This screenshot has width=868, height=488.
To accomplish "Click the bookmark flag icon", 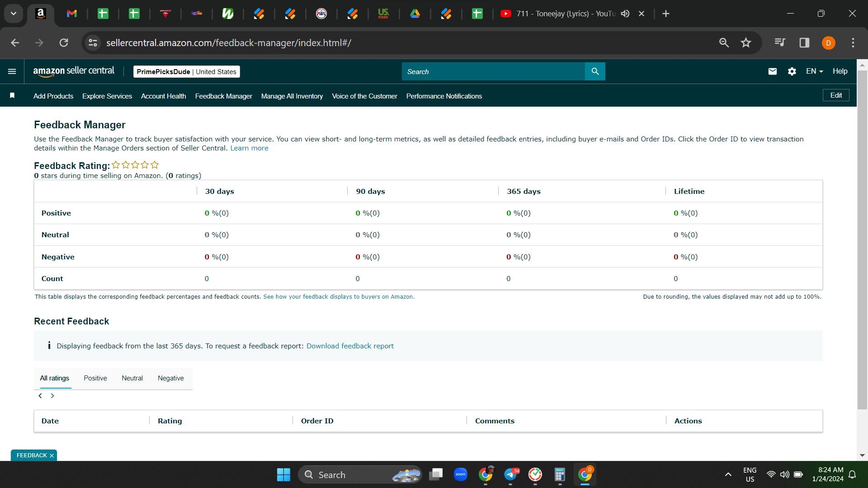I will pos(12,95).
